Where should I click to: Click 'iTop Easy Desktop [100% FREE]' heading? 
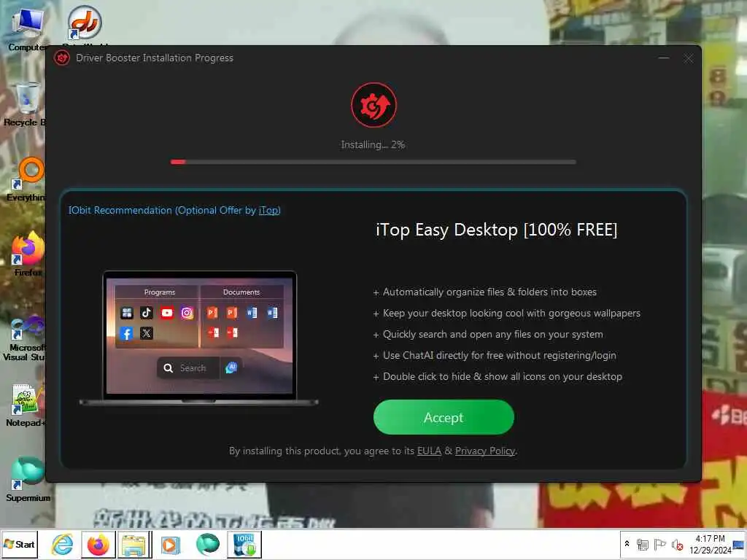coord(496,230)
